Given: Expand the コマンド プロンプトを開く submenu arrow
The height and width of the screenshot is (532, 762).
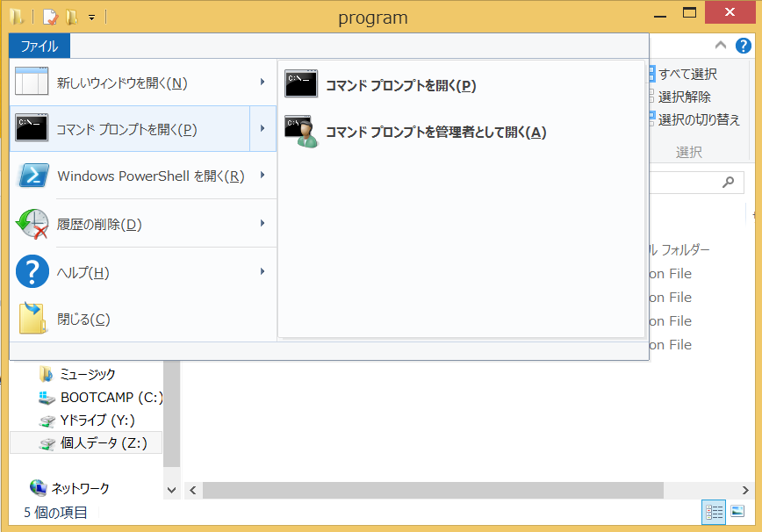Looking at the screenshot, I should (262, 128).
